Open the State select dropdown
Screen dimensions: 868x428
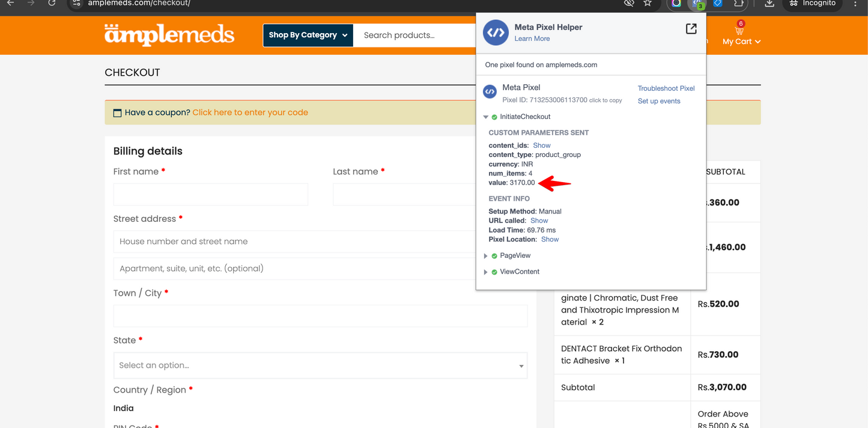click(x=320, y=365)
